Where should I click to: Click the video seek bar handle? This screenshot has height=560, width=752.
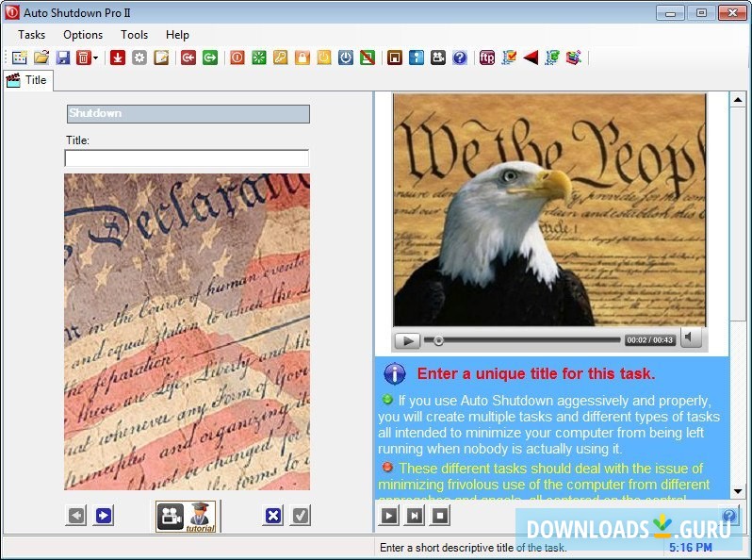(x=438, y=340)
